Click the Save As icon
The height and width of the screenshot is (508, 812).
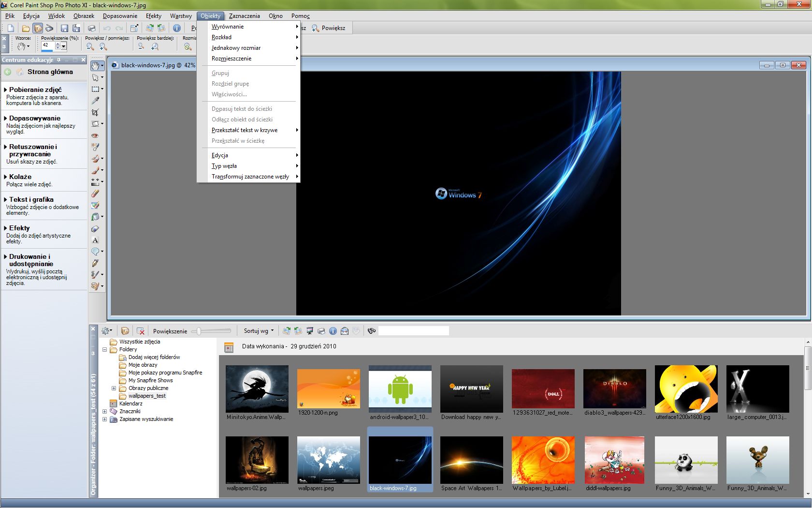coord(76,28)
